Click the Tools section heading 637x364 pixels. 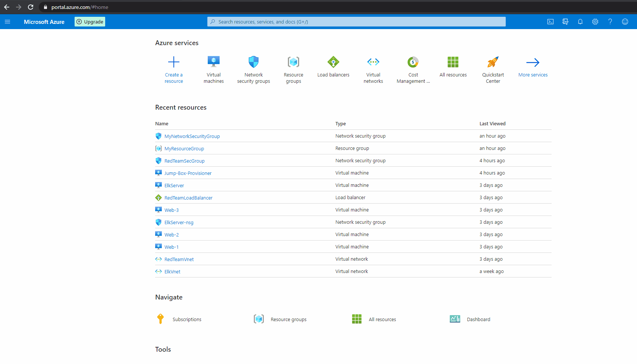[x=163, y=349]
